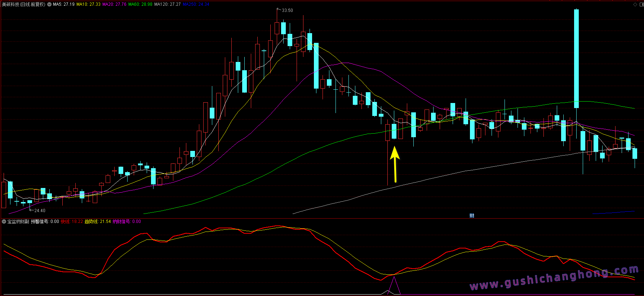Click the magenta MA20: 27.76 label
This screenshot has height=296, width=644.
(x=114, y=4)
